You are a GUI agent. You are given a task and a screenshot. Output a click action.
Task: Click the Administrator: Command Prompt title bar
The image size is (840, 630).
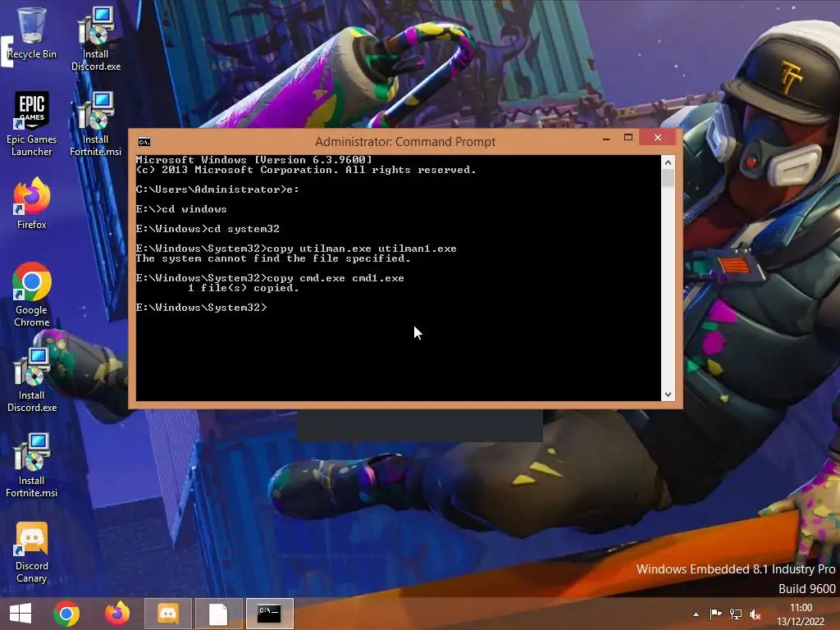pyautogui.click(x=405, y=141)
